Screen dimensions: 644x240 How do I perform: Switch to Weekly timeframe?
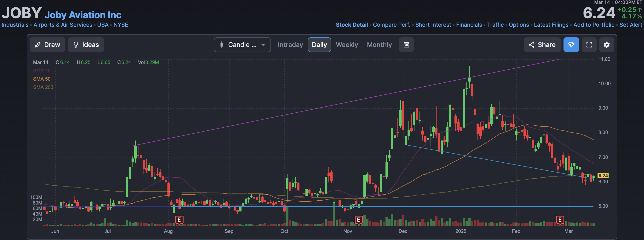click(347, 45)
